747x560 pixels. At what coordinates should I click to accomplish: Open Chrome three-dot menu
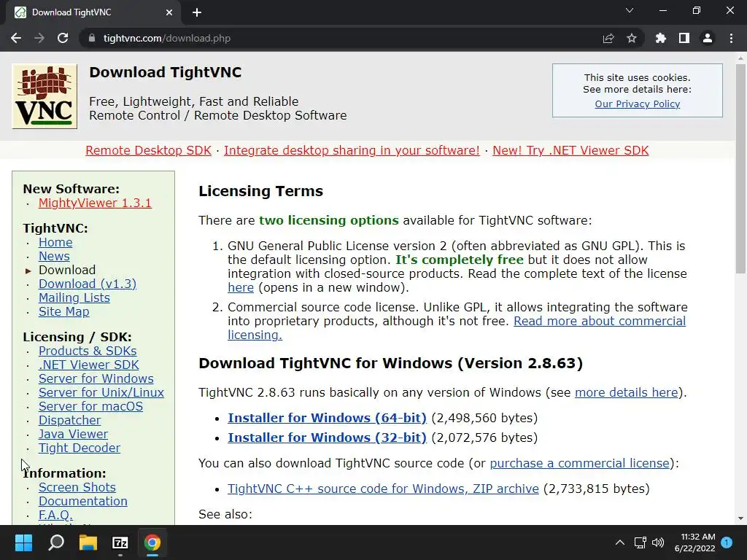pos(731,38)
